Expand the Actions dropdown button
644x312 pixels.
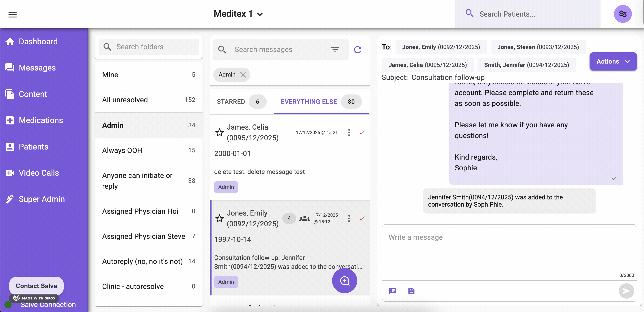613,62
